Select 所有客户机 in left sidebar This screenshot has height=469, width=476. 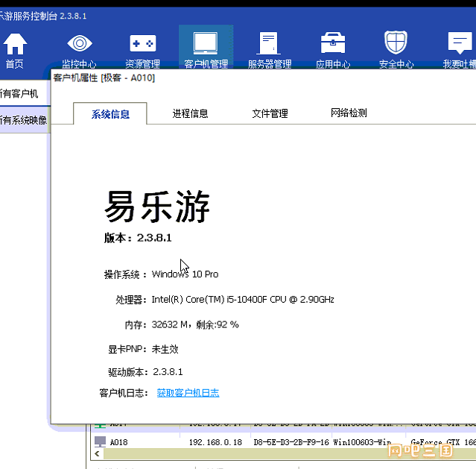(21, 94)
